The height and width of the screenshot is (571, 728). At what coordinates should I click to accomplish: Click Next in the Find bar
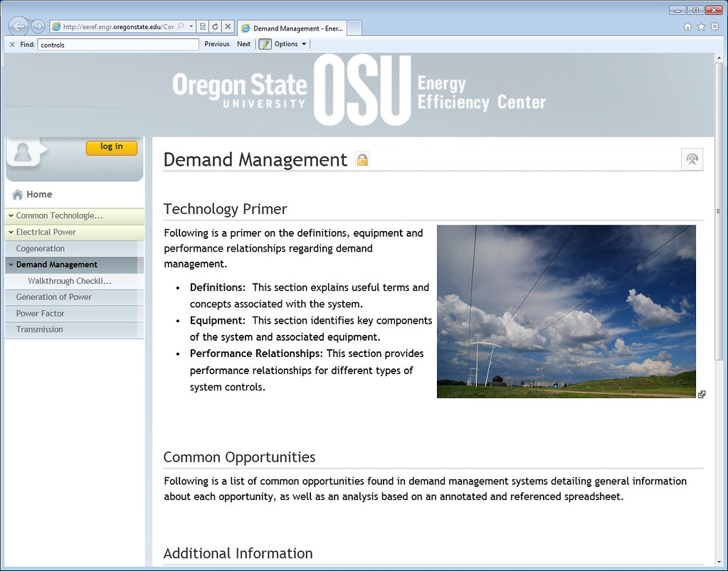[x=244, y=44]
